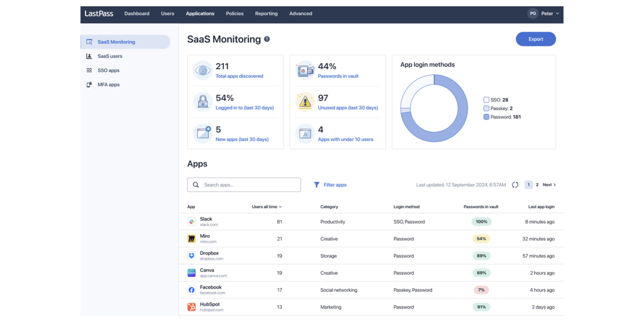
Task: Sort by Users all time column arrow
Action: point(280,207)
